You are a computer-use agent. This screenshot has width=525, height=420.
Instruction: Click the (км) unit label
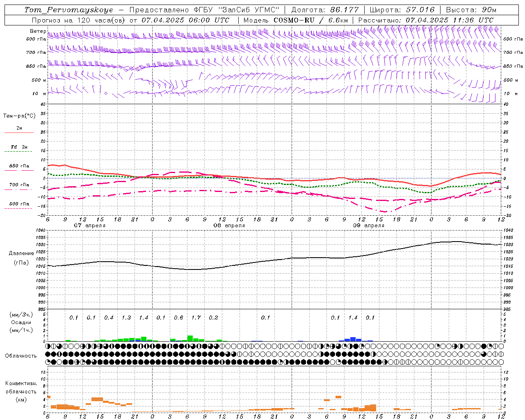(x=21, y=399)
